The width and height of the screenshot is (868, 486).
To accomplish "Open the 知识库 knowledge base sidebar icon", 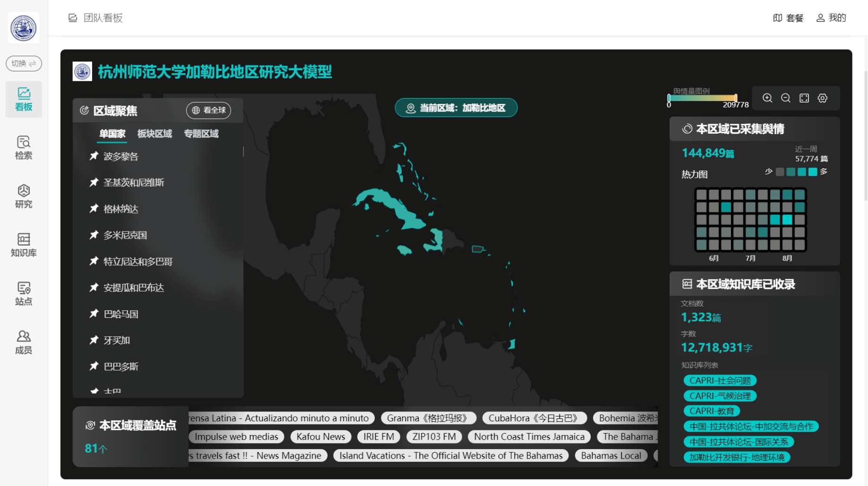I will coord(24,245).
